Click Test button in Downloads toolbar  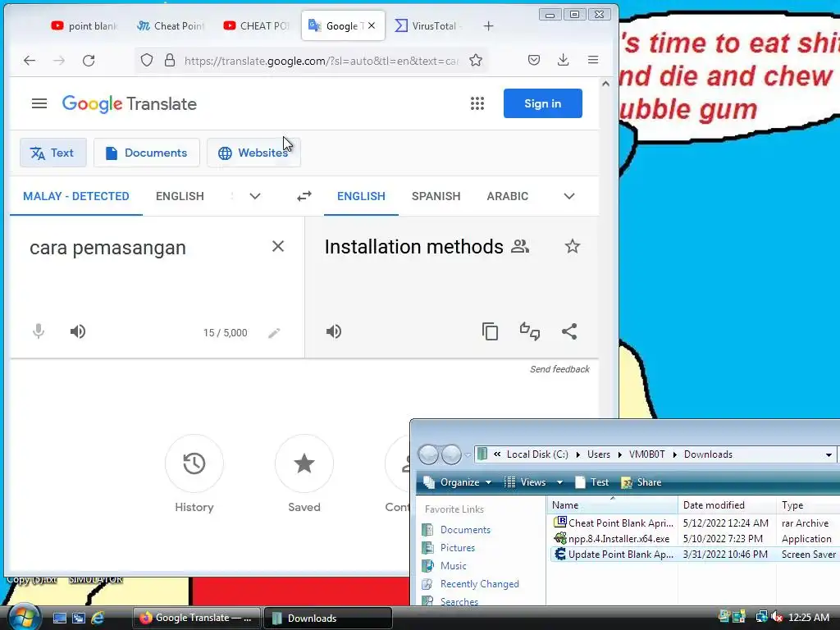592,482
